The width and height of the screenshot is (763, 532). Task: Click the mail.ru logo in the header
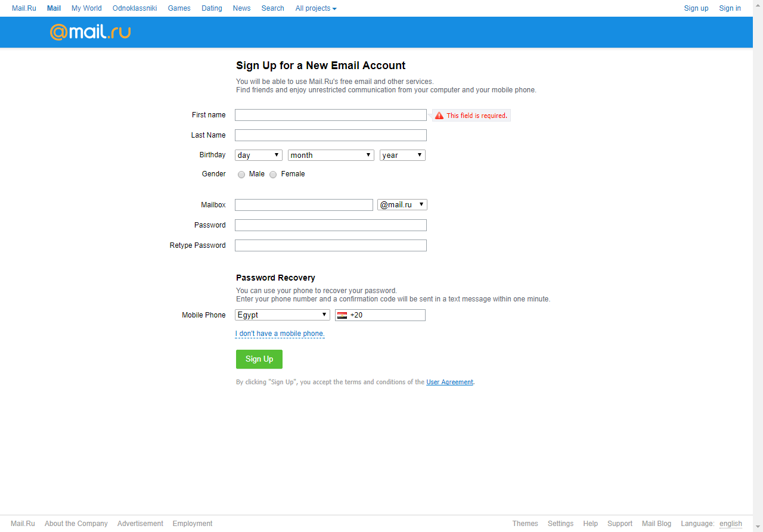(x=90, y=32)
